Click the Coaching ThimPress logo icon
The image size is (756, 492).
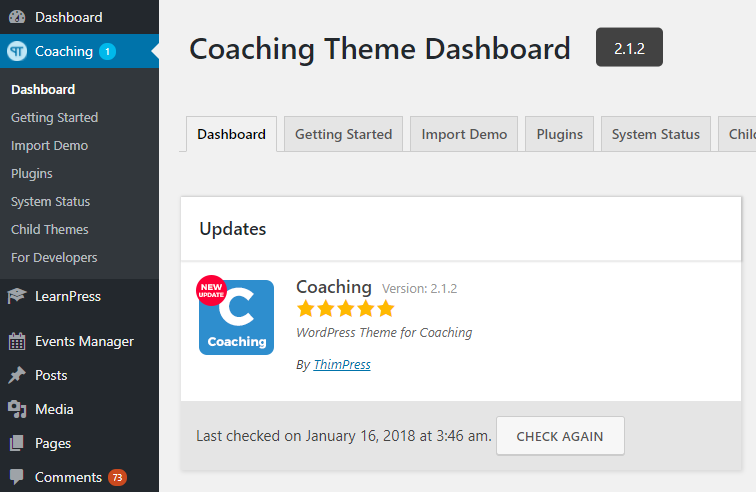tap(17, 51)
